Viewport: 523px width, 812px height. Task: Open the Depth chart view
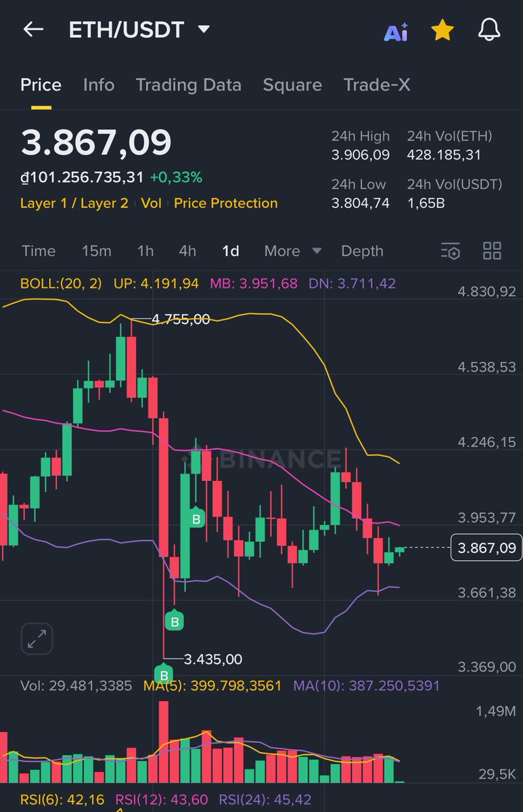pyautogui.click(x=362, y=251)
